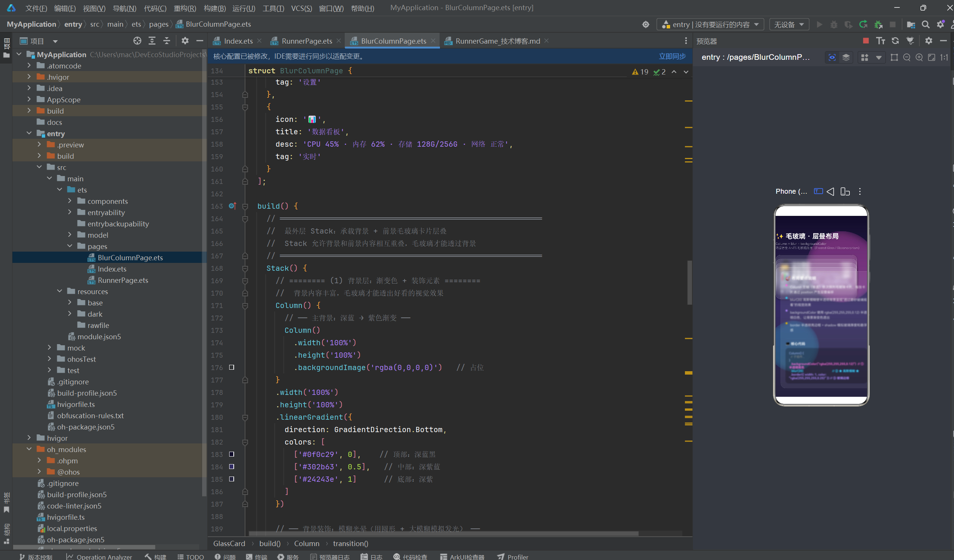Refresh the previewer with reload icon
954x560 pixels.
(895, 41)
